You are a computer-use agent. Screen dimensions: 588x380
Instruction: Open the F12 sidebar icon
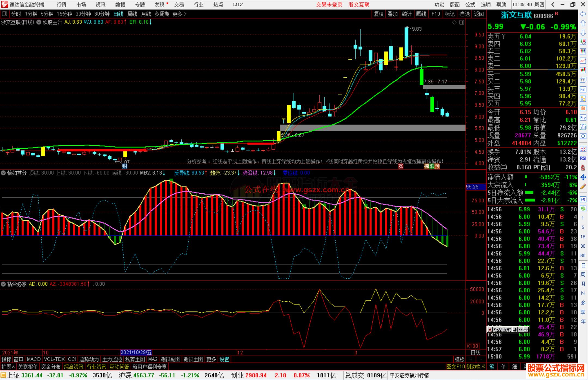583,118
